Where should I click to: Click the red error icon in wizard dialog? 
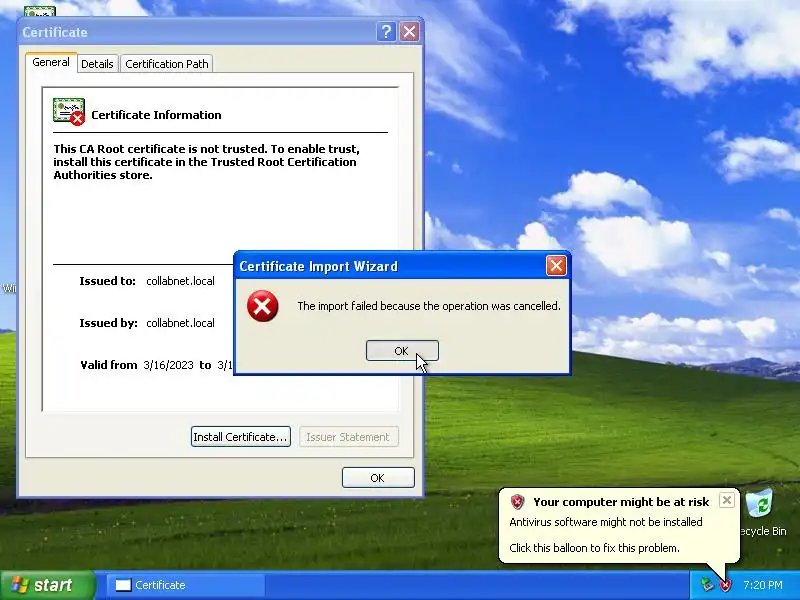[262, 306]
